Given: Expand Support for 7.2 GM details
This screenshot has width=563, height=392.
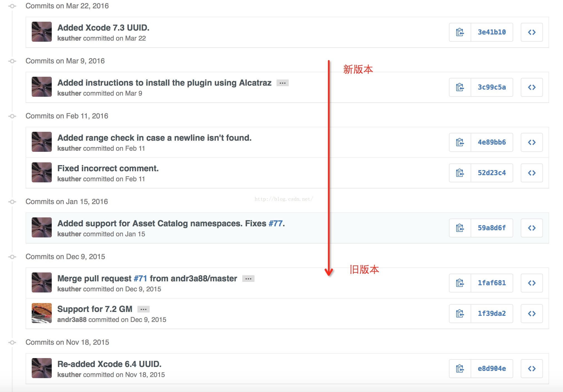Looking at the screenshot, I should pos(143,309).
